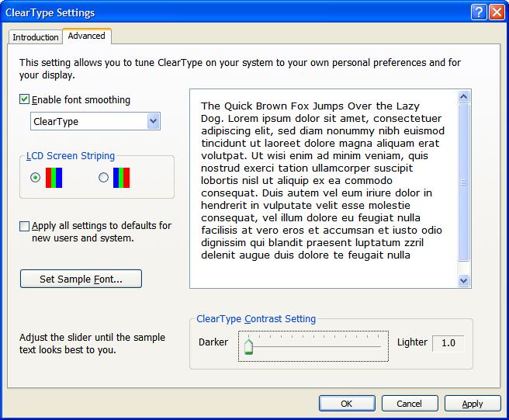Click the Adjust the slider instruction text
509x420 pixels.
(92, 344)
